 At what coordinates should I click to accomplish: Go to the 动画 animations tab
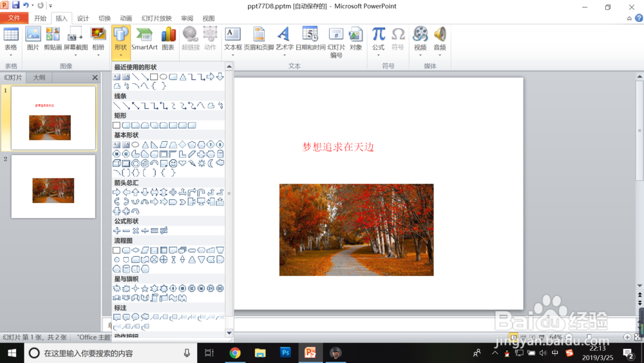[126, 18]
